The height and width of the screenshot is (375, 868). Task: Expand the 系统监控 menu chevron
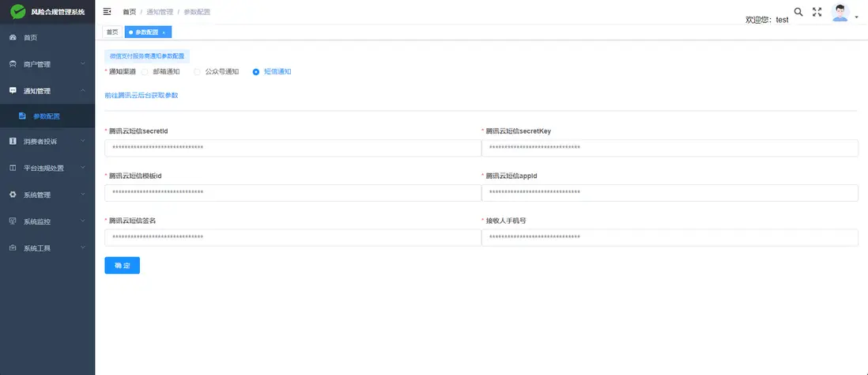coord(82,221)
